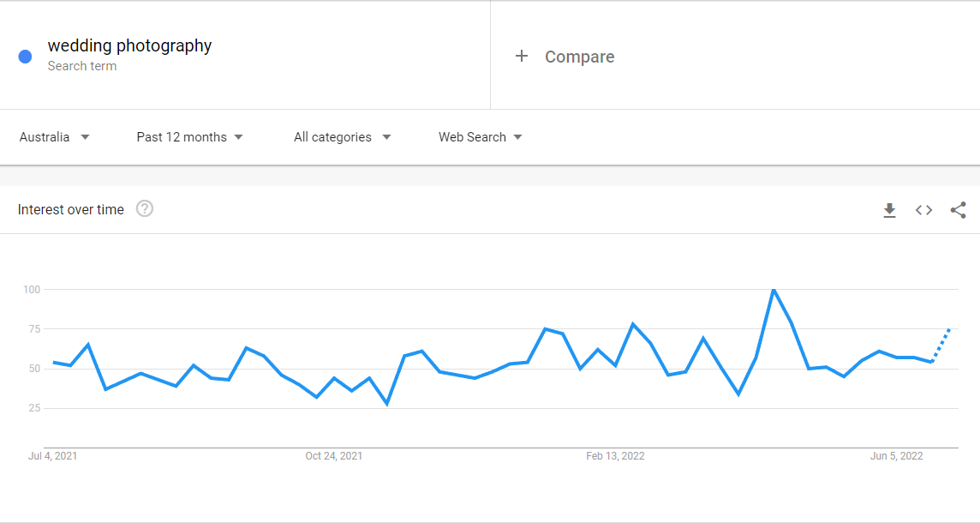
Task: Open help for Interest over time
Action: coord(145,208)
